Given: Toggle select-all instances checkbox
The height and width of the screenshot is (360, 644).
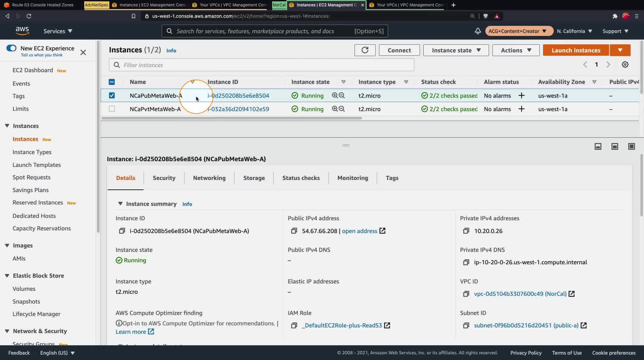Looking at the screenshot, I should tap(112, 82).
